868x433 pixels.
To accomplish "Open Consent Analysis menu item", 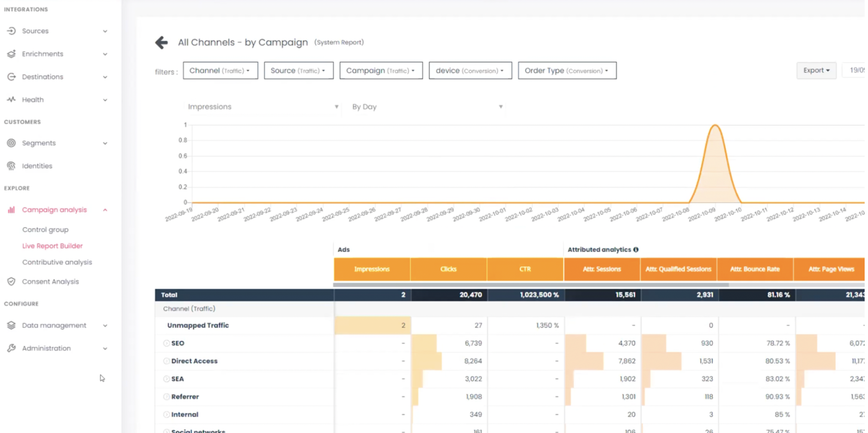I will pos(50,282).
